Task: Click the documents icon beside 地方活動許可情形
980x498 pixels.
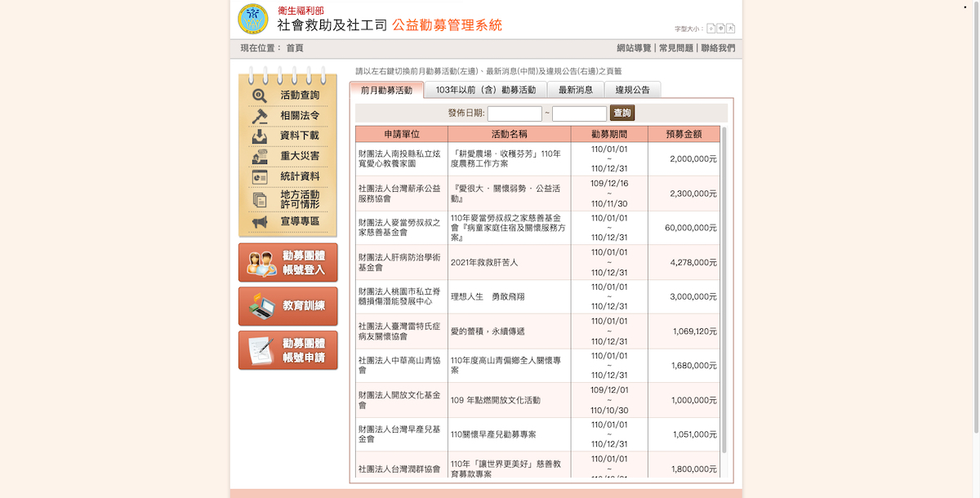Action: tap(260, 199)
